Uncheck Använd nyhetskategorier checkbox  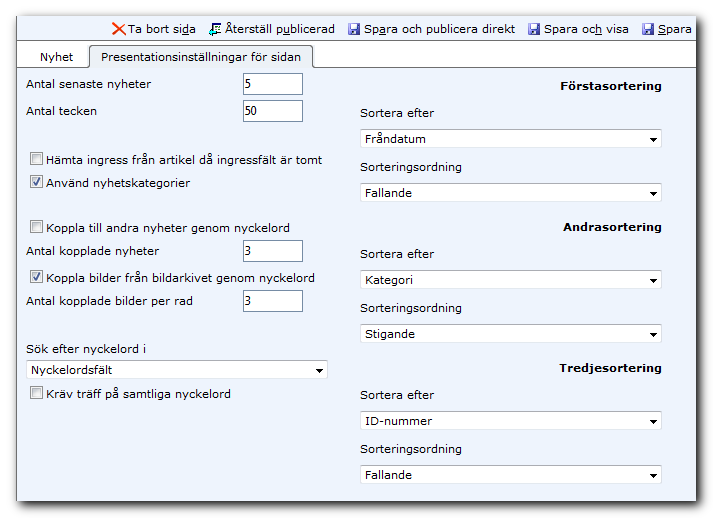click(36, 181)
